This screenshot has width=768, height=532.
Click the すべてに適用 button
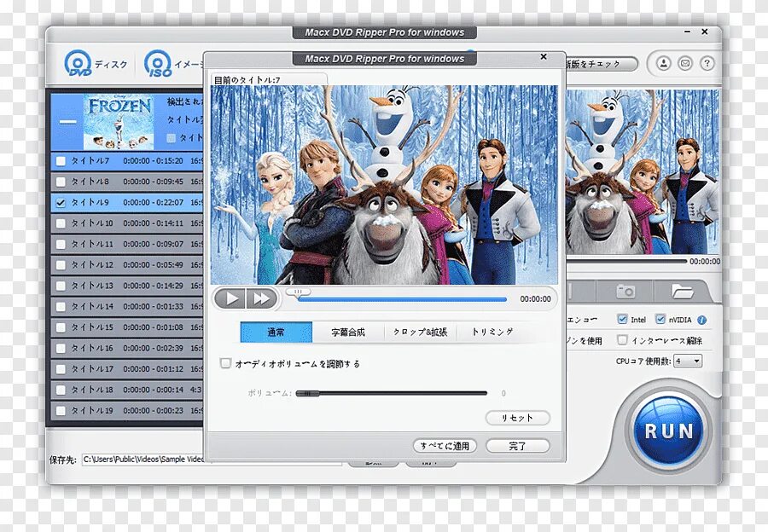tap(445, 446)
